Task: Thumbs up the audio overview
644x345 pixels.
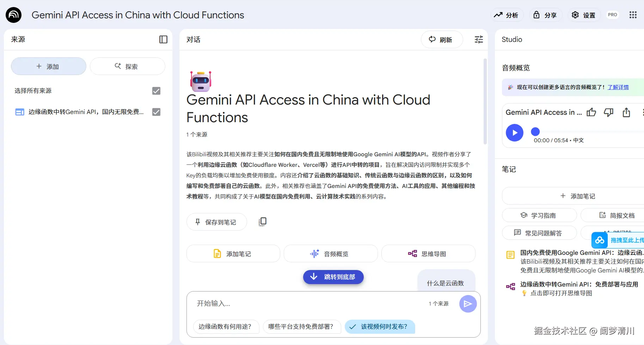Action: point(591,112)
